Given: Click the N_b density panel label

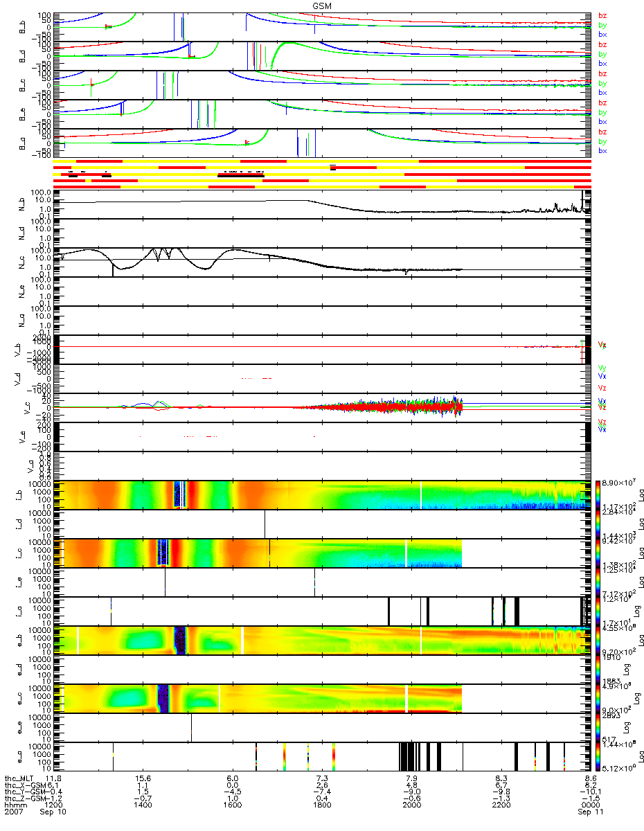Looking at the screenshot, I should coord(23,203).
